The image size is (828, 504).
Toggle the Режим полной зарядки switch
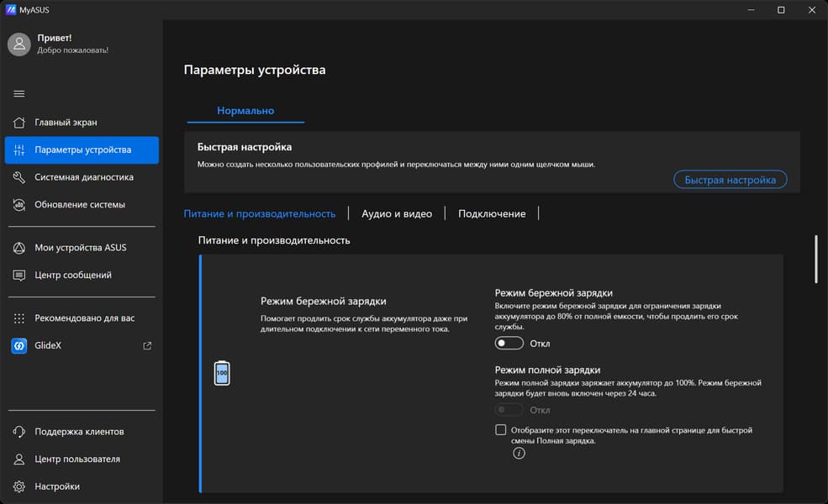coord(509,410)
